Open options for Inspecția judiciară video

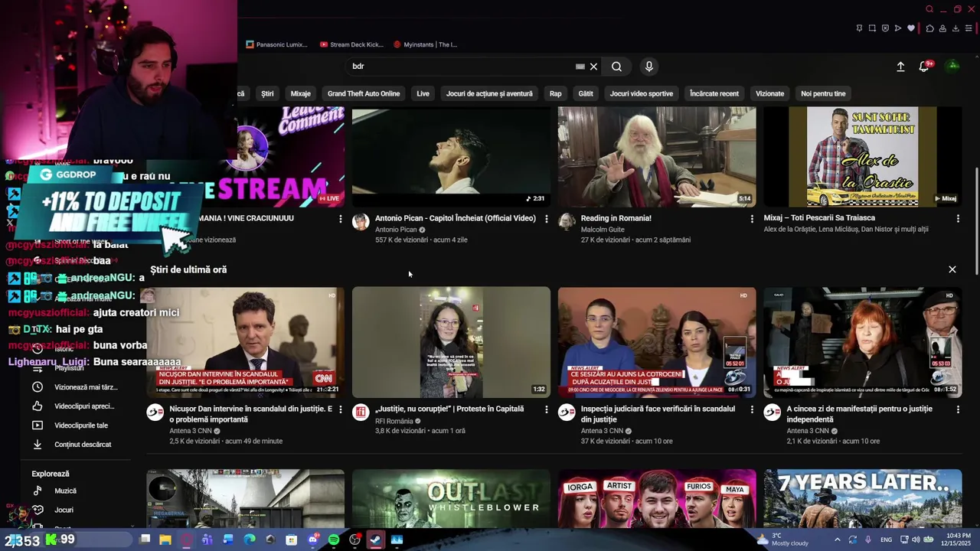[x=752, y=409]
